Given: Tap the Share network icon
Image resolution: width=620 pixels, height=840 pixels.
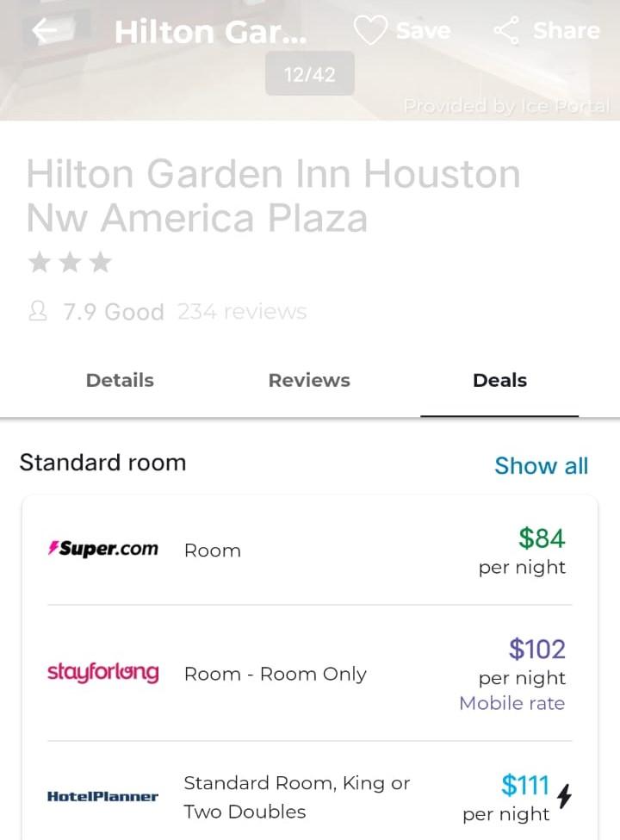Looking at the screenshot, I should (x=506, y=30).
